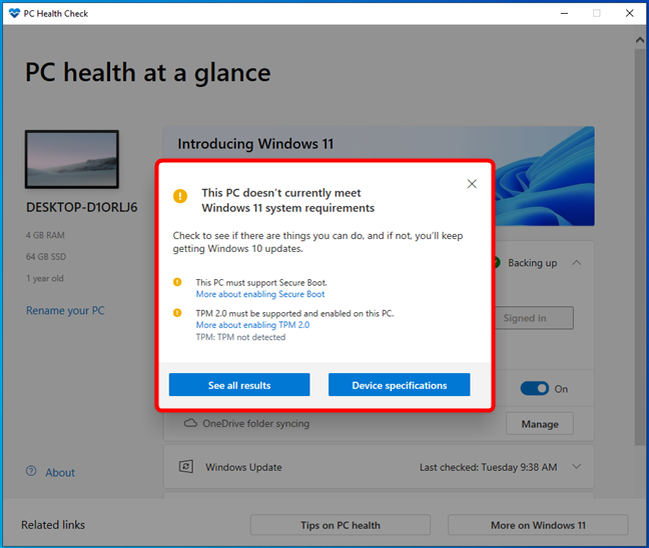This screenshot has width=649, height=548.
Task: Expand the Windows Update section chevron
Action: 577,466
